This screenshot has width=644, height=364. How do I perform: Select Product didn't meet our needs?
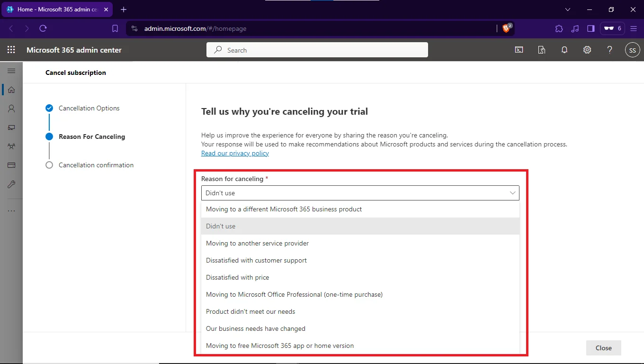(360, 311)
